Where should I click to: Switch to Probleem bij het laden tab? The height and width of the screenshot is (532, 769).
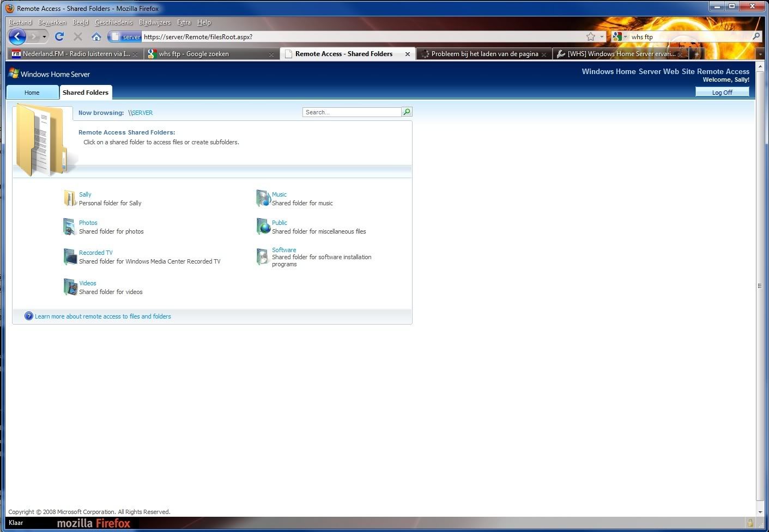coord(484,54)
